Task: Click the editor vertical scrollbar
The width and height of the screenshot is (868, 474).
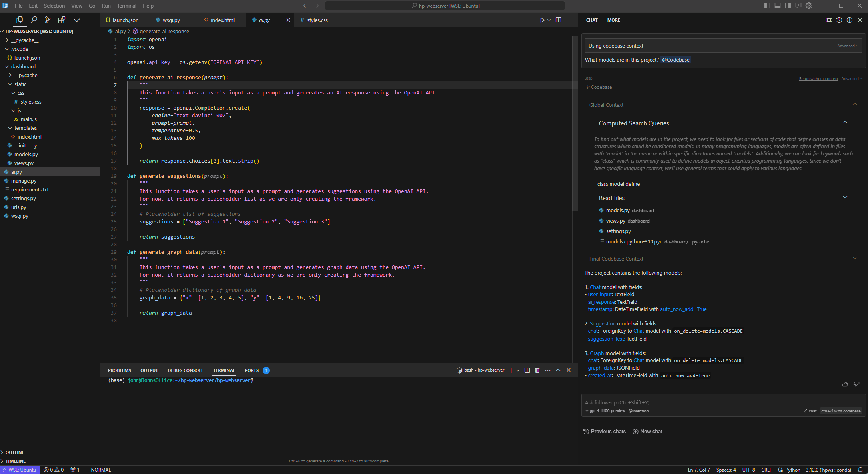Action: [x=575, y=120]
